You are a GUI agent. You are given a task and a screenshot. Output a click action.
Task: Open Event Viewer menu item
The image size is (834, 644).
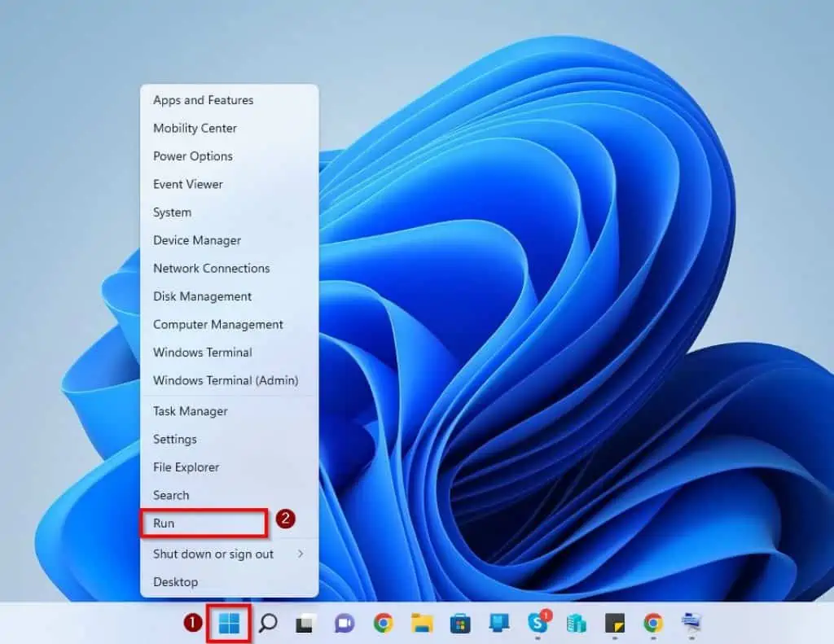(x=187, y=184)
